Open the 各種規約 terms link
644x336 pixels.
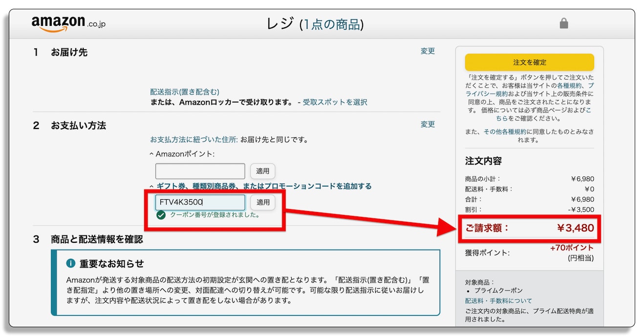coord(570,85)
